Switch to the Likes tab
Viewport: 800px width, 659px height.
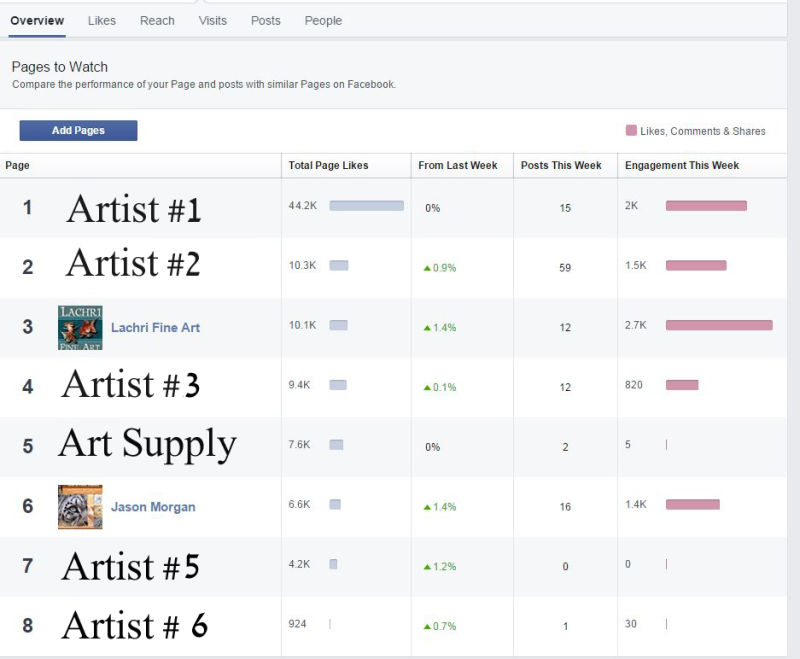[x=102, y=21]
